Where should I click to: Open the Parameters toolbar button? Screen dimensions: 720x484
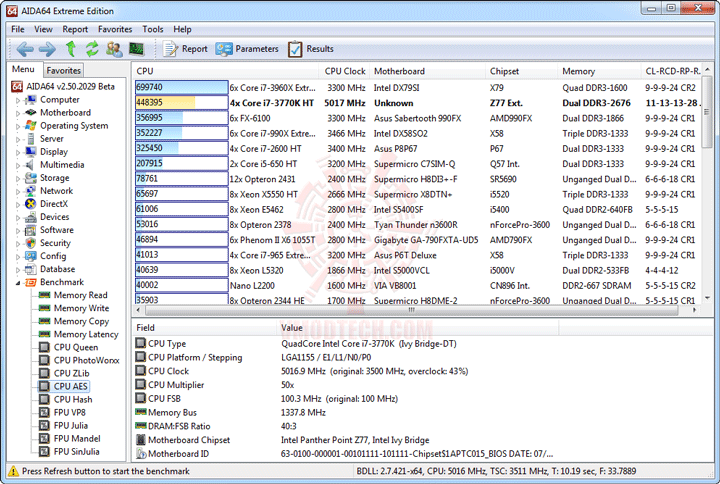[247, 49]
